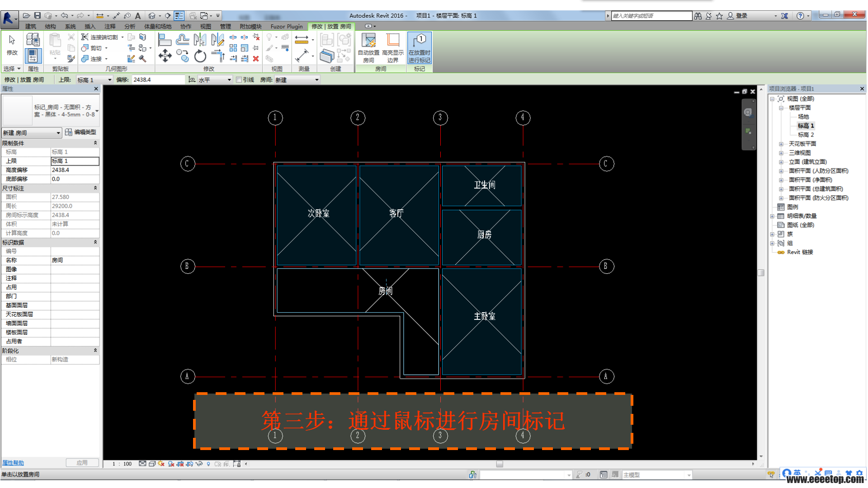This screenshot has width=868, height=488.
Task: Click the Array tool icon
Action: click(x=233, y=48)
